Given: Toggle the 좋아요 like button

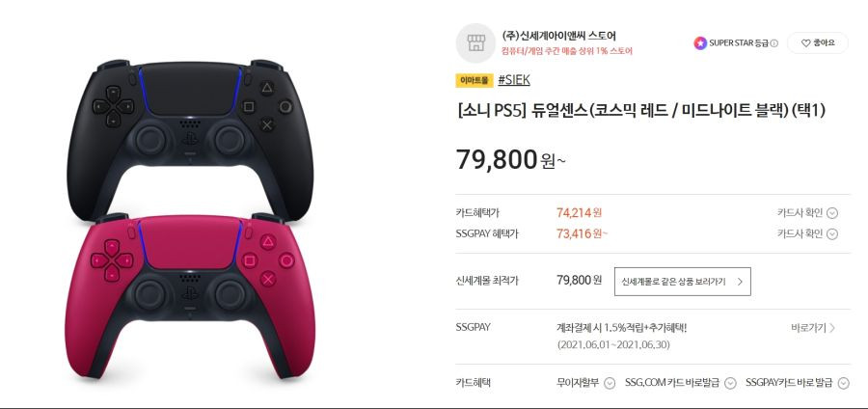Looking at the screenshot, I should coord(818,43).
